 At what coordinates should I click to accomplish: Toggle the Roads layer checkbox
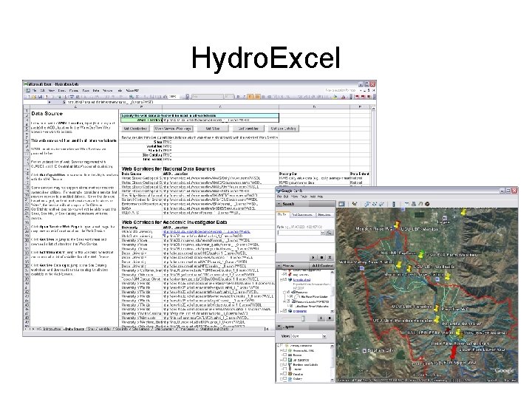284,355
